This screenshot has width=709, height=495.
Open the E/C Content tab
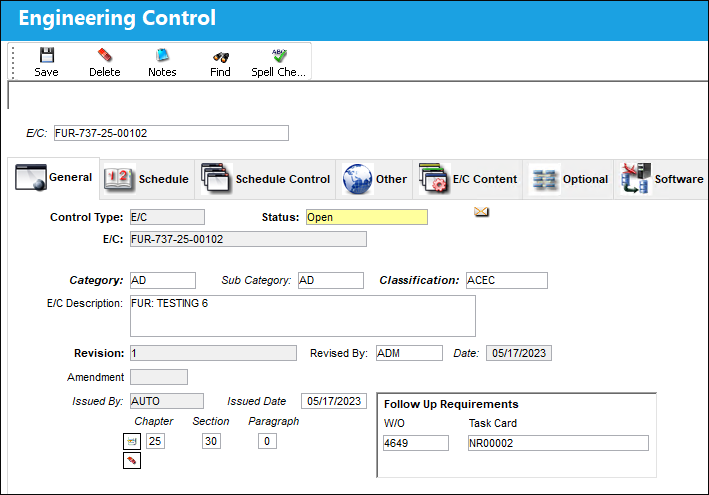coord(468,179)
